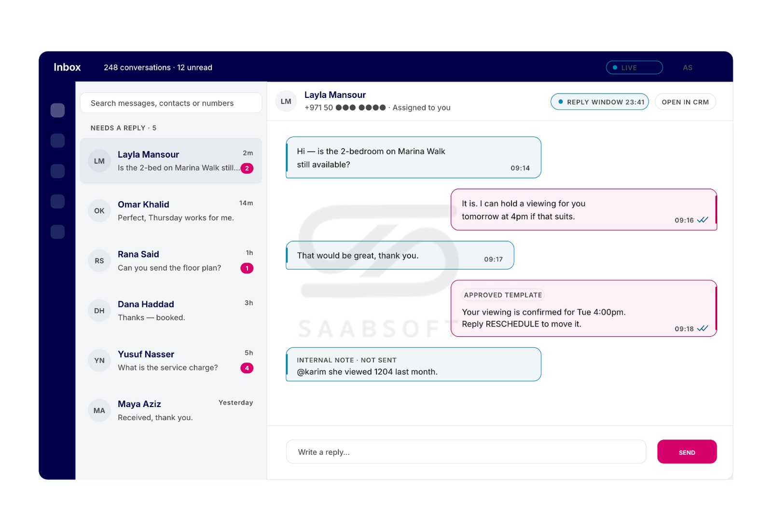Click the search messages, contacts field
The image size is (772, 532).
tap(171, 103)
